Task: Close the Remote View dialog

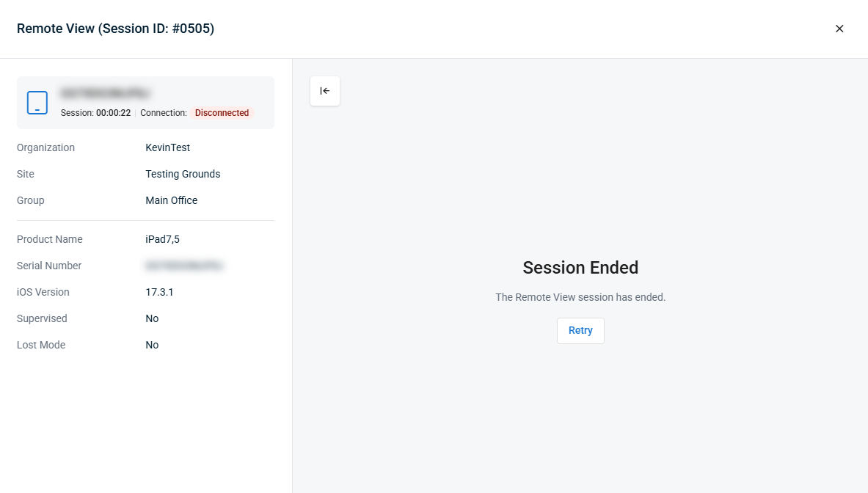Action: click(839, 29)
